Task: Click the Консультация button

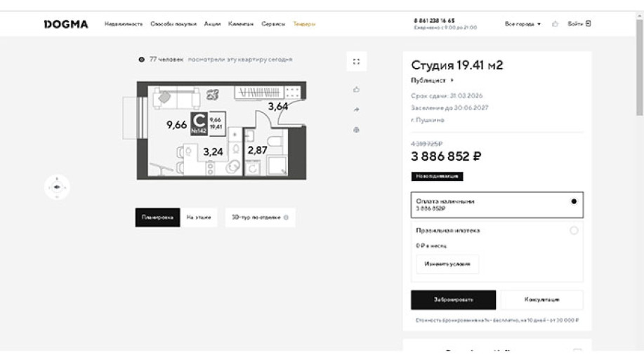Action: coord(541,300)
